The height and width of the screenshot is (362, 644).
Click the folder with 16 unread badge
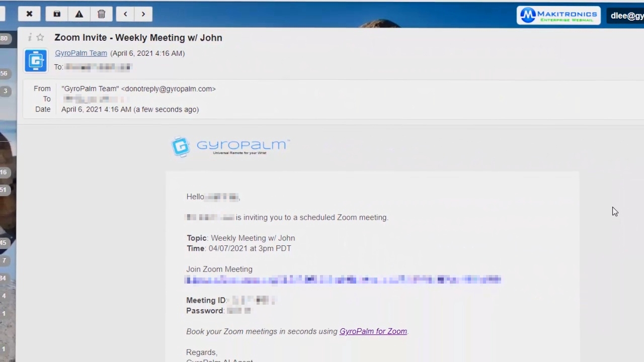[4, 172]
